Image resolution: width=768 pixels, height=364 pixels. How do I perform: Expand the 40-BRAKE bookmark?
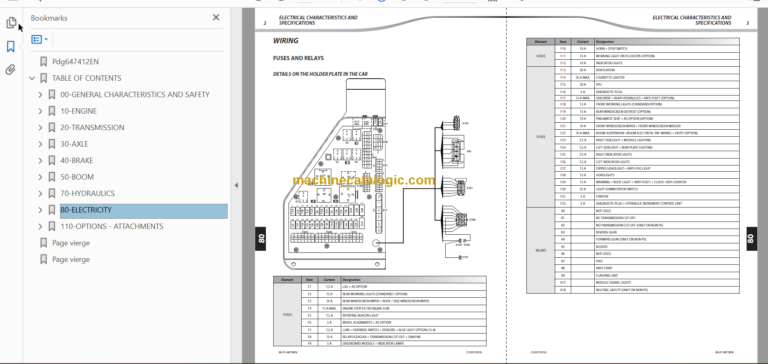pos(40,161)
